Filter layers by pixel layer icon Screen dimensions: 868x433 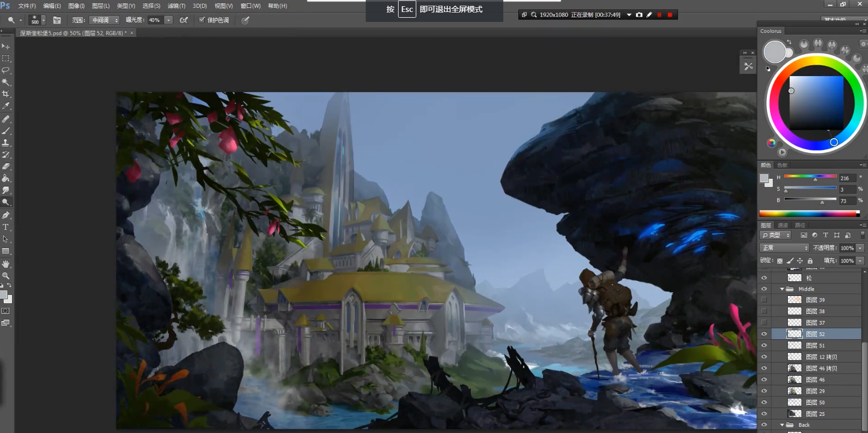point(804,236)
